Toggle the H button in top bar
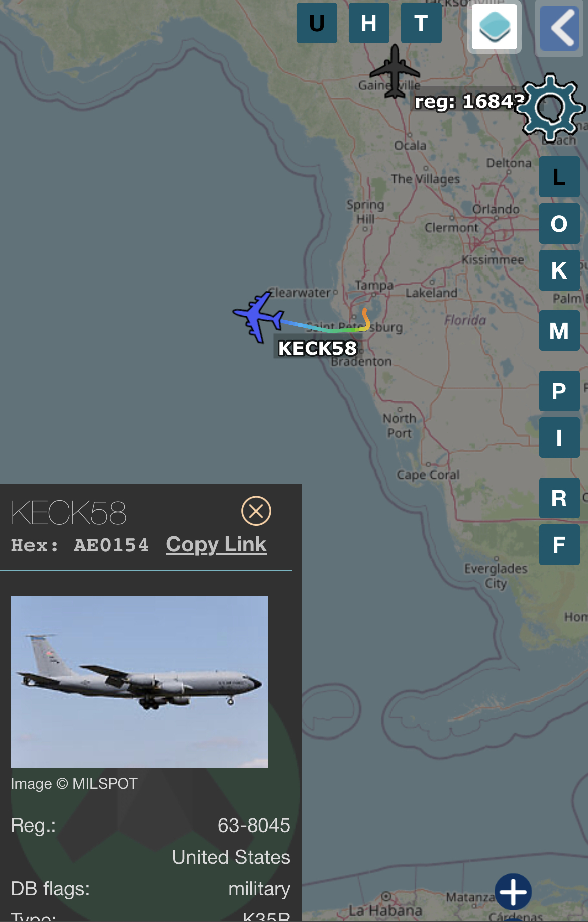The height and width of the screenshot is (922, 588). [369, 23]
